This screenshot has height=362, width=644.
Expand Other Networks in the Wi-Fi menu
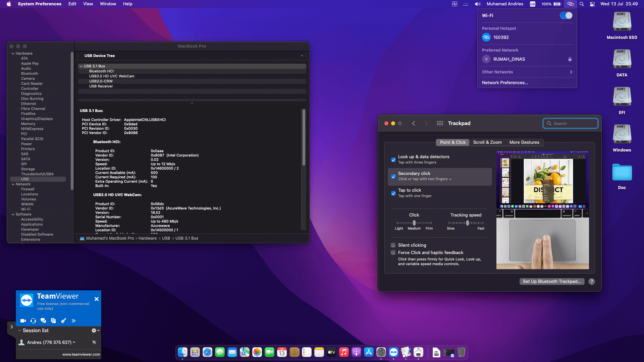tap(527, 72)
